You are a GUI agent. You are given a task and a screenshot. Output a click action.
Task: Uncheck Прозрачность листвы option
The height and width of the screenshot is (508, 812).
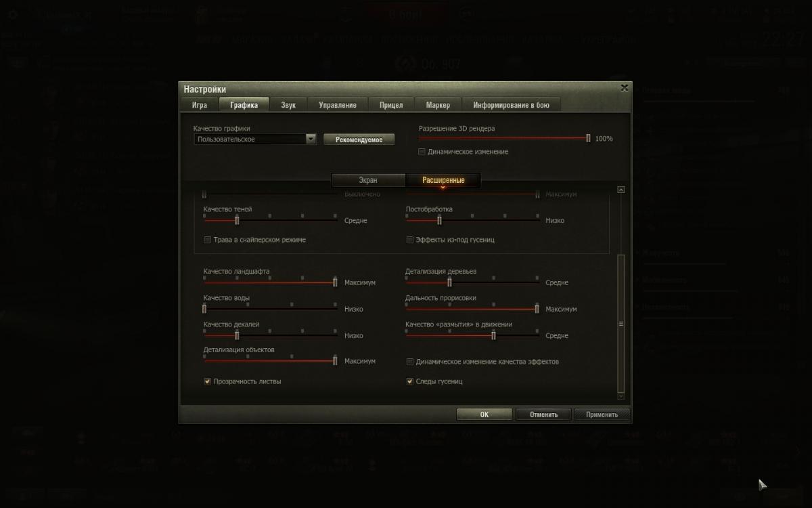(x=207, y=381)
